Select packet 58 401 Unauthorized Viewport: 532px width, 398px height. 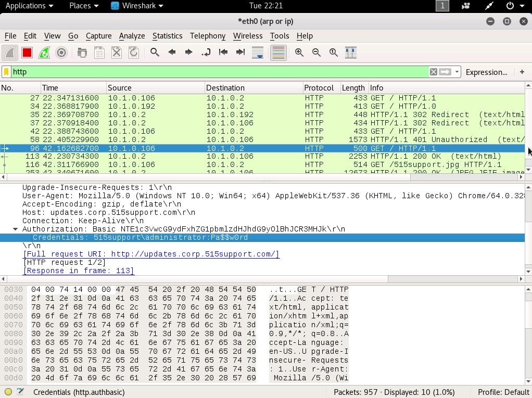click(x=262, y=139)
